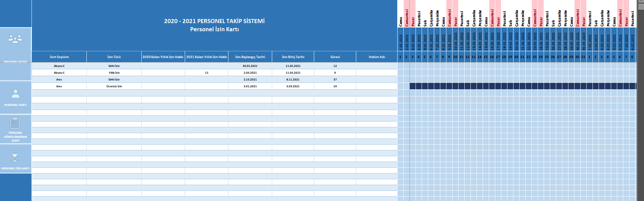The height and width of the screenshot is (201, 644).
Task: Open the Personel Listesi people icon
Action: pos(15,39)
